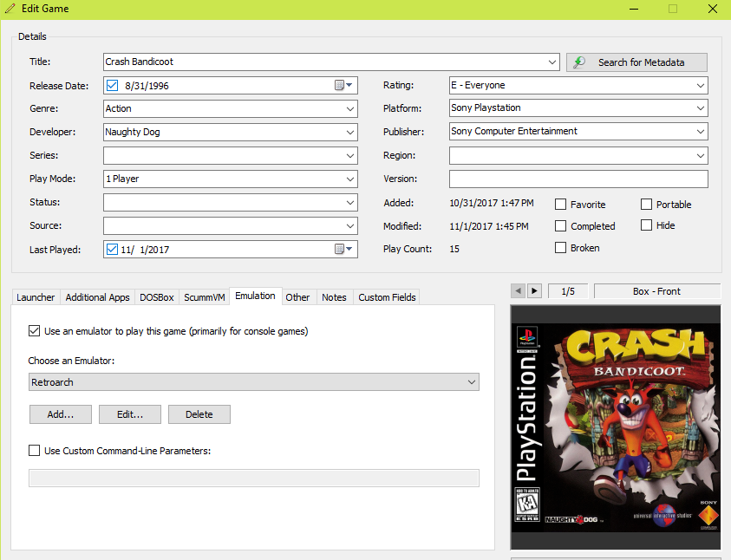Expand the Platform dropdown
This screenshot has height=560, width=731.
[701, 108]
